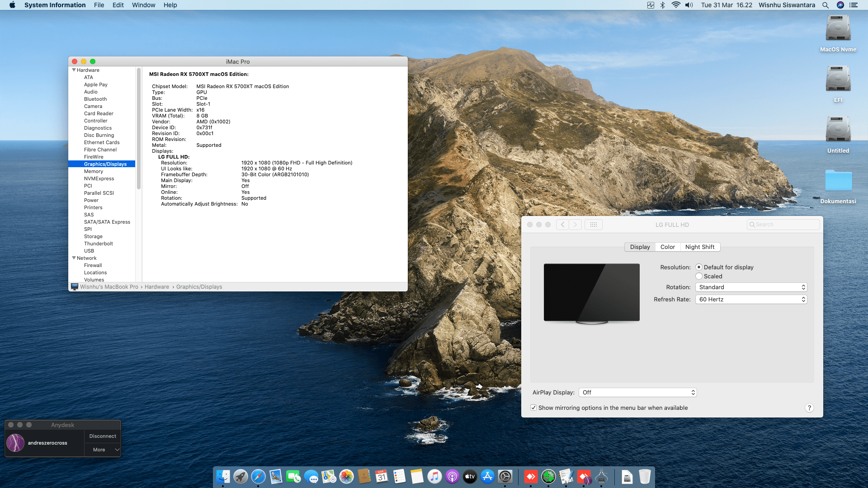Open Reminders in the Dock
The image size is (868, 488).
point(399,476)
